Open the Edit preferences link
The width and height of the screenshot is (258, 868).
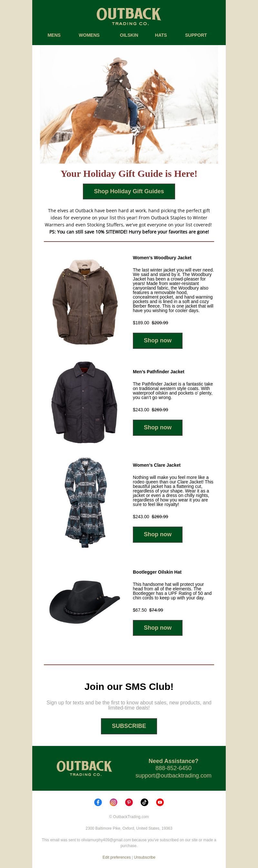click(x=116, y=857)
